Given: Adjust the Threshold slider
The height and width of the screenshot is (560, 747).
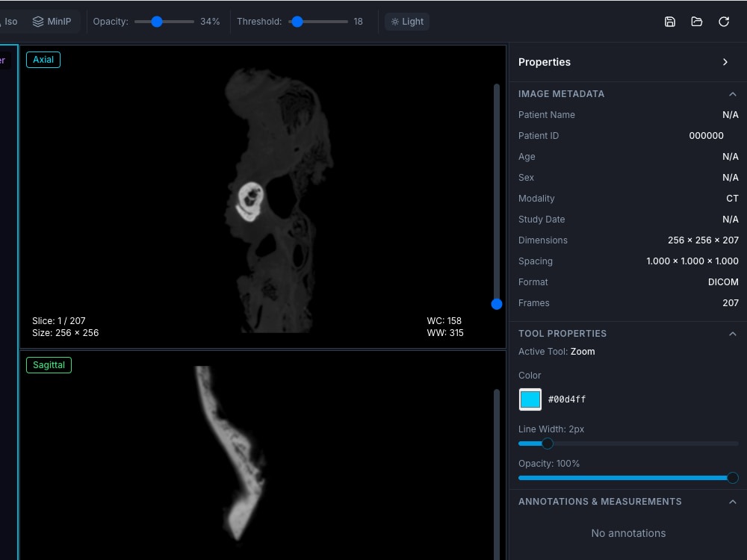Looking at the screenshot, I should point(317,22).
